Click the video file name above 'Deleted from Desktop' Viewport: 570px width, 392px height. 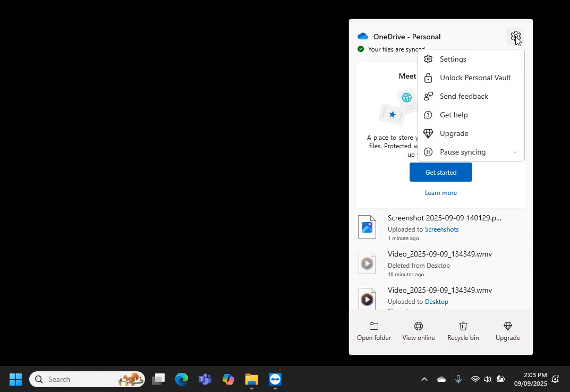pyautogui.click(x=440, y=254)
